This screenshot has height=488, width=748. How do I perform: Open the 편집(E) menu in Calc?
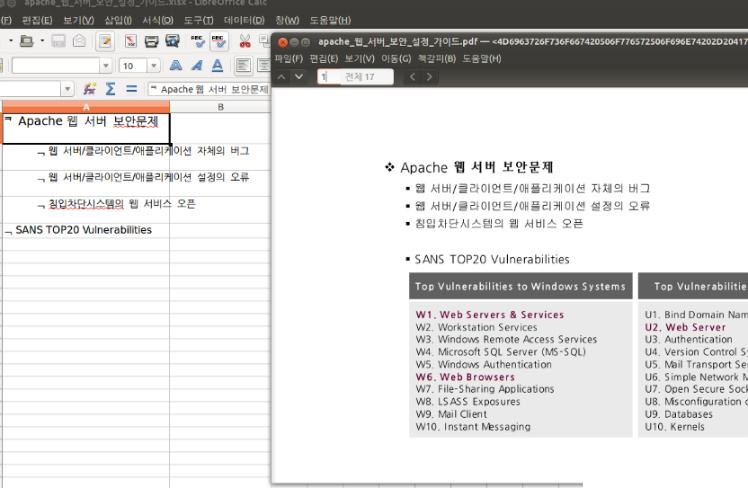tap(37, 20)
